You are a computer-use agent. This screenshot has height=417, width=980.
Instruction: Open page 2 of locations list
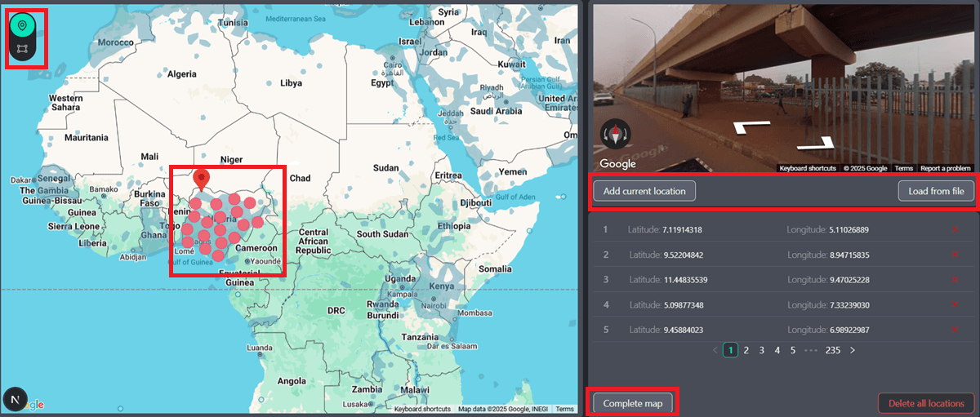(746, 350)
